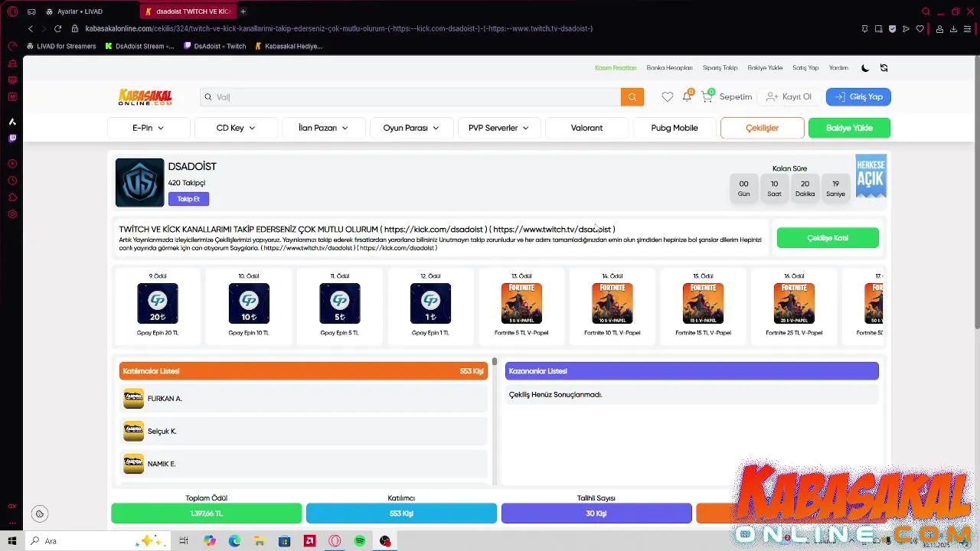The width and height of the screenshot is (980, 551).
Task: Open the Valorant menu item
Action: click(x=586, y=128)
